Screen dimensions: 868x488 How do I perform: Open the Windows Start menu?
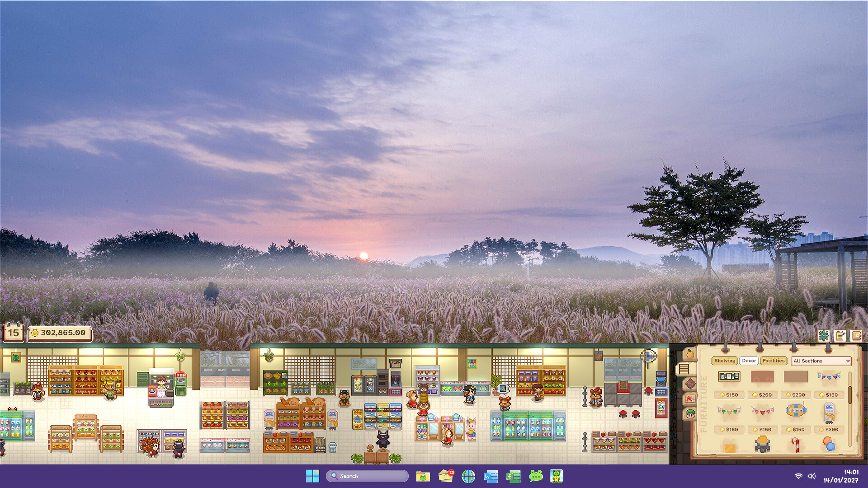(312, 476)
